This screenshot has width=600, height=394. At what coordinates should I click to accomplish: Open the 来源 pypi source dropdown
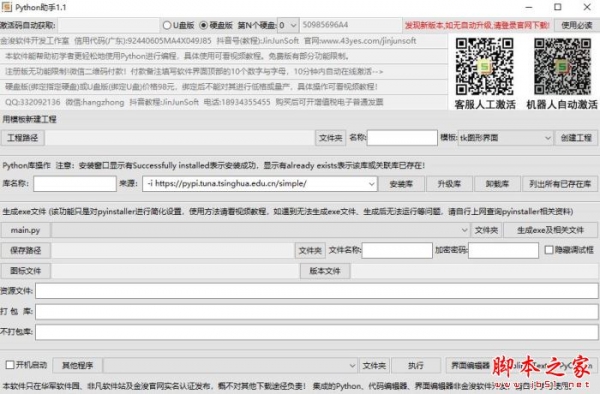click(260, 184)
